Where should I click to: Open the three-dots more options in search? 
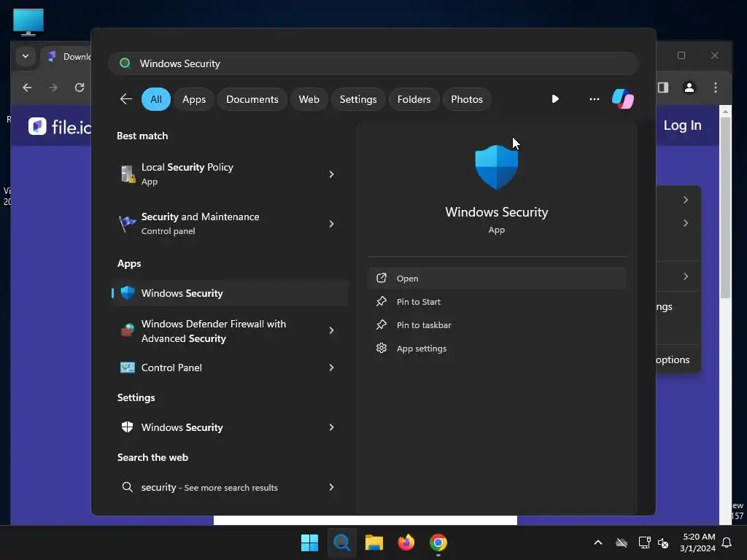(x=594, y=99)
